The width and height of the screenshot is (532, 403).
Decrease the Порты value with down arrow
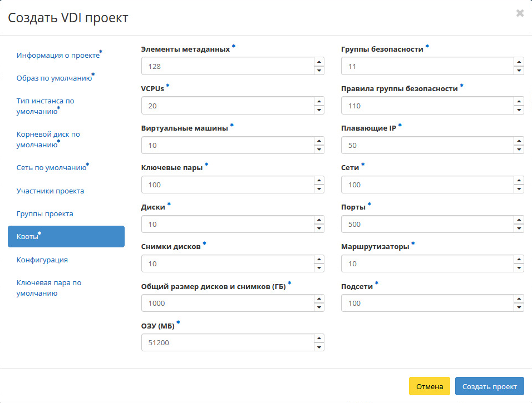[x=519, y=228]
